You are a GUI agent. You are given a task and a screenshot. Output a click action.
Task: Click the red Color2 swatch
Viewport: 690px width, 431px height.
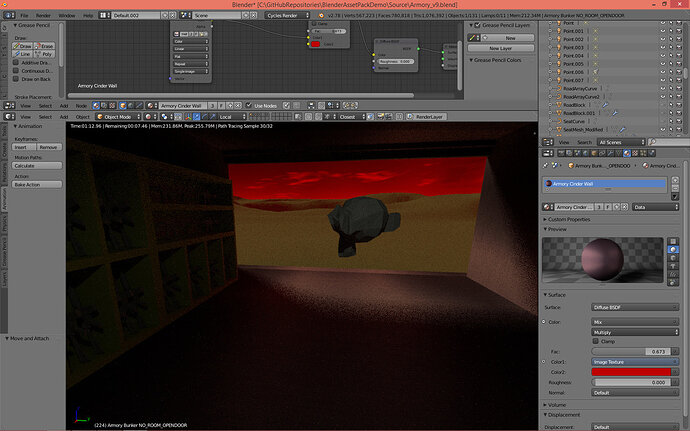[x=631, y=372]
